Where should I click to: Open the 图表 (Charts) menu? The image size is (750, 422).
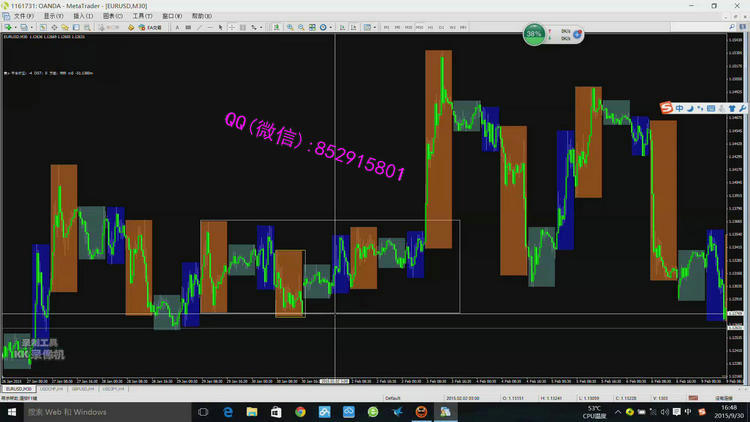pyautogui.click(x=112, y=16)
